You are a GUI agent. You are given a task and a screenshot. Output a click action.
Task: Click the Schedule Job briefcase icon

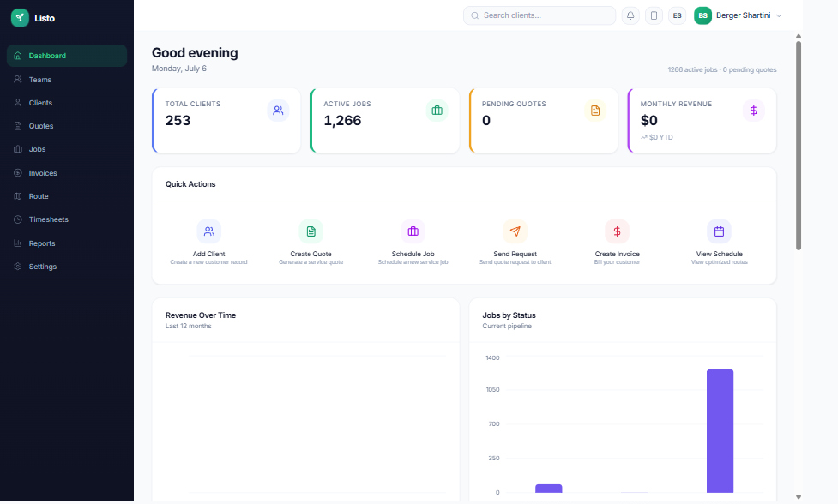[413, 231]
